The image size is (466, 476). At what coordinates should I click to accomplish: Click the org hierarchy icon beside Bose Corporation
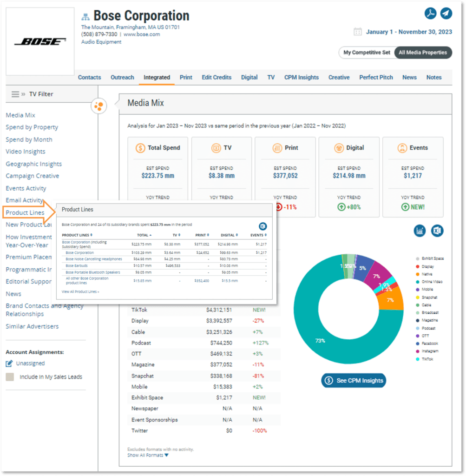[86, 16]
